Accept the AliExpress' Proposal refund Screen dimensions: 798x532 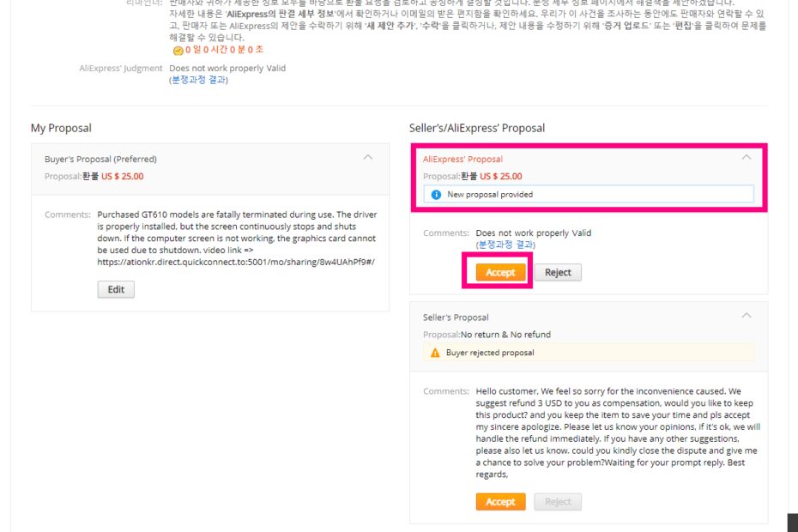(500, 272)
